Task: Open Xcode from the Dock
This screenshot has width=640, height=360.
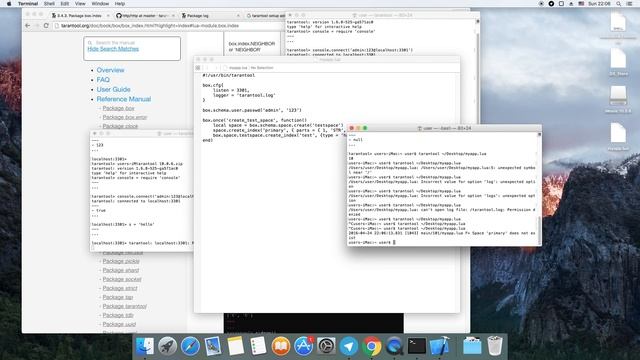Action: point(440,346)
